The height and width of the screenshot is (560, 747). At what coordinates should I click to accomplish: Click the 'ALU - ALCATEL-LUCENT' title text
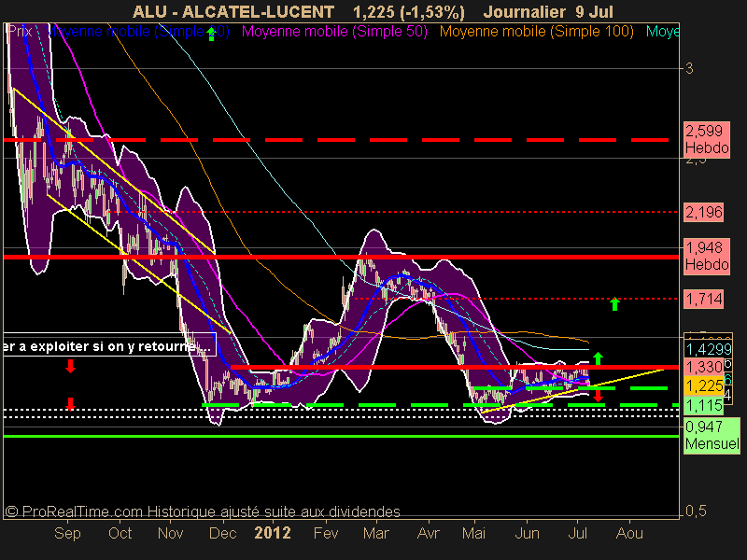click(x=233, y=11)
